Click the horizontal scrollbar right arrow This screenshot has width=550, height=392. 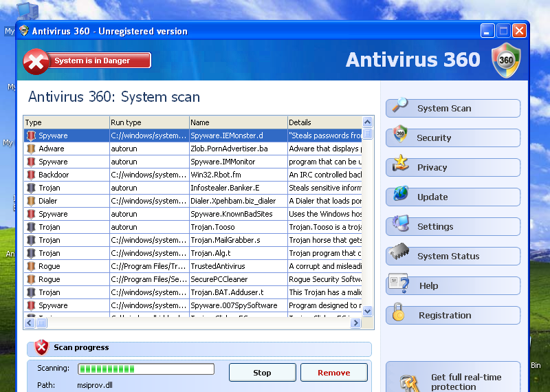tap(355, 323)
